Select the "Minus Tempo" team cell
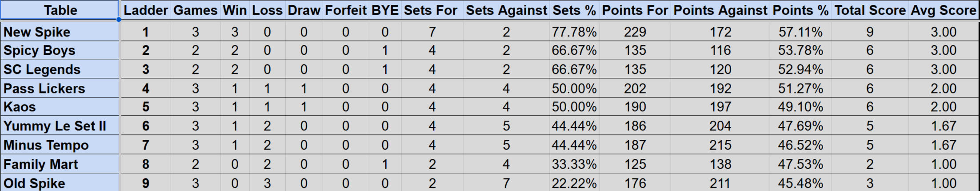Image resolution: width=980 pixels, height=191 pixels. pyautogui.click(x=60, y=145)
